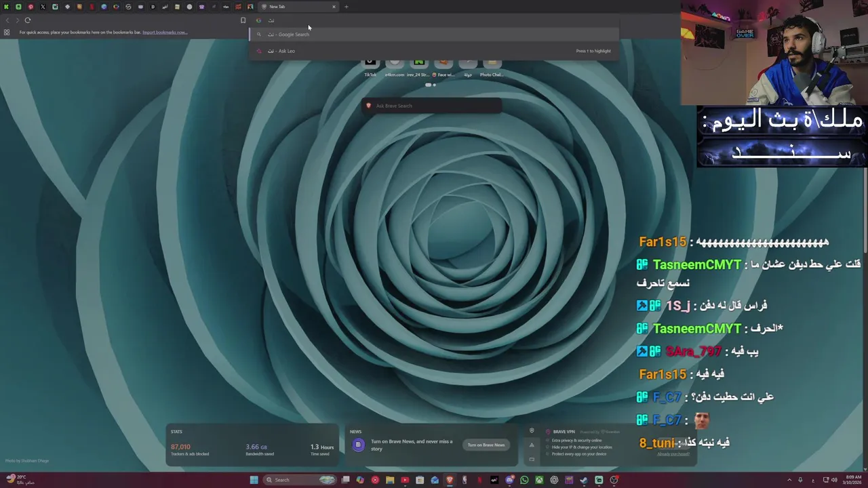Reload the current page
The image size is (868, 488).
click(x=28, y=20)
